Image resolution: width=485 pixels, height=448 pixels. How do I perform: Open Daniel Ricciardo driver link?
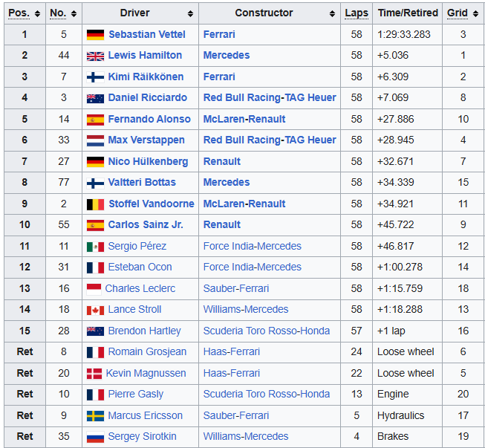(148, 98)
